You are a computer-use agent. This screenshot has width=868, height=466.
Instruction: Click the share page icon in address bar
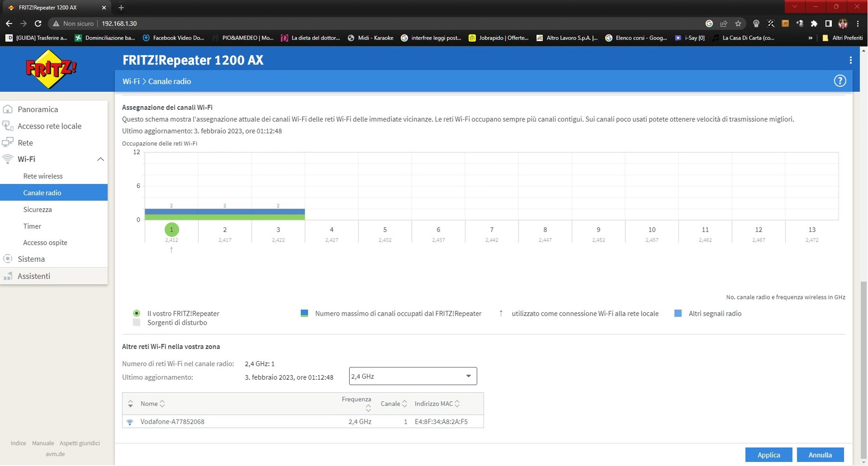723,23
